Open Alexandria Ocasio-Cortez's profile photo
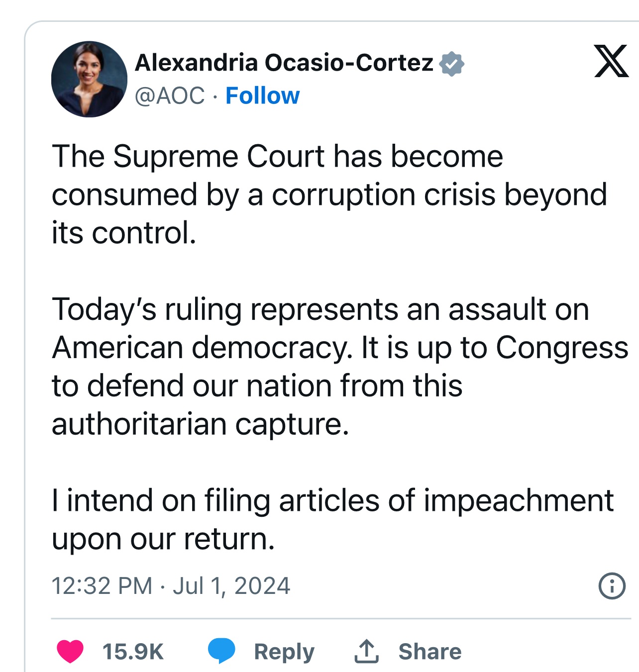This screenshot has height=672, width=639. (90, 79)
